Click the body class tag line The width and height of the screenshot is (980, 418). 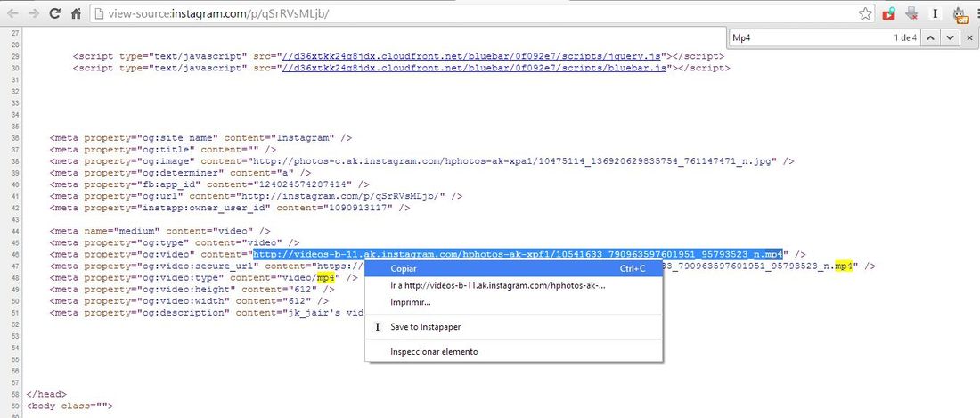70,406
